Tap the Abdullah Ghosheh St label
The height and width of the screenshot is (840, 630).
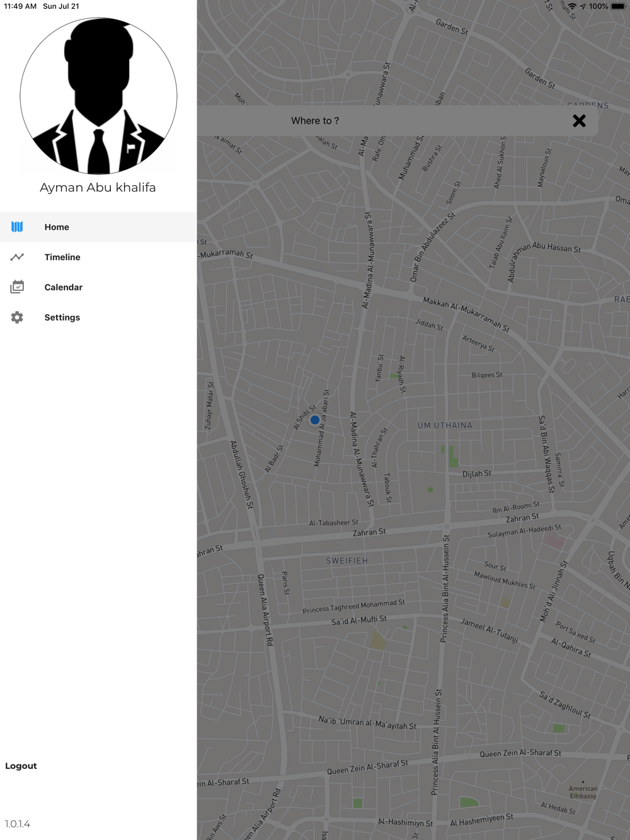pyautogui.click(x=241, y=474)
